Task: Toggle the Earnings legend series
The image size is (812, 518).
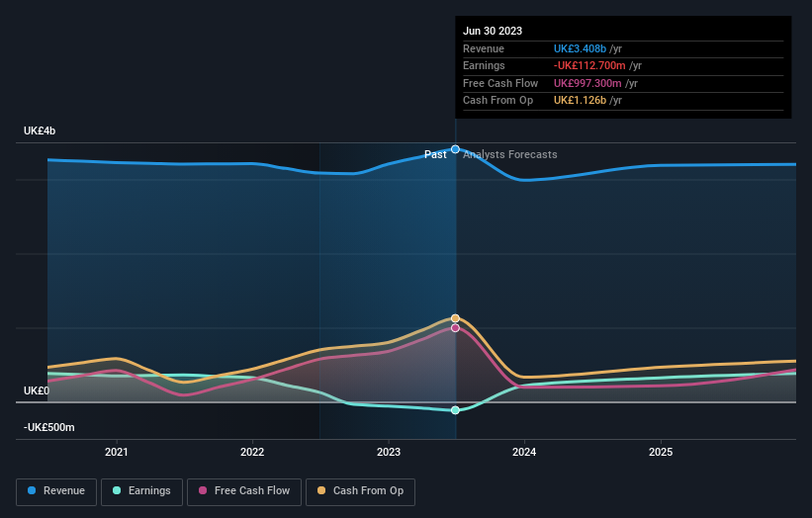Action: (141, 491)
